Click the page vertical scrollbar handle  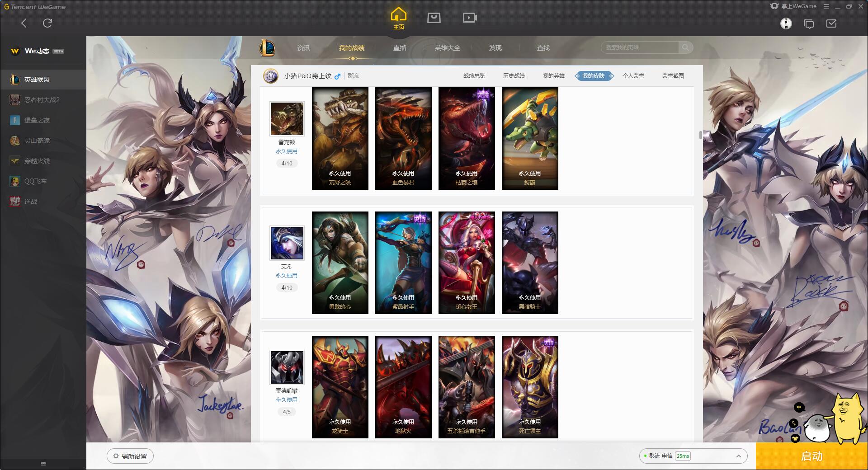700,135
